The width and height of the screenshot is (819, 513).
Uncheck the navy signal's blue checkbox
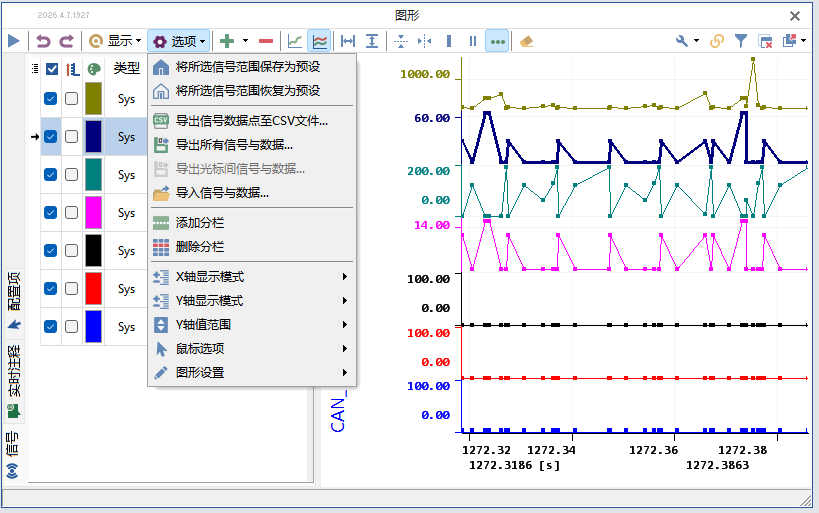pyautogui.click(x=51, y=136)
